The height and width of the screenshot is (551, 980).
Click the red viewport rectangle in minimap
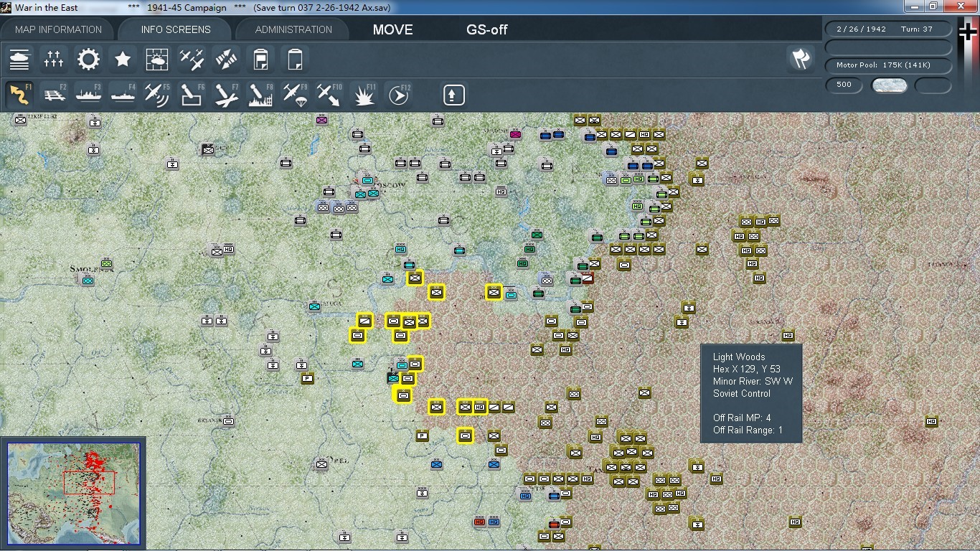(89, 482)
